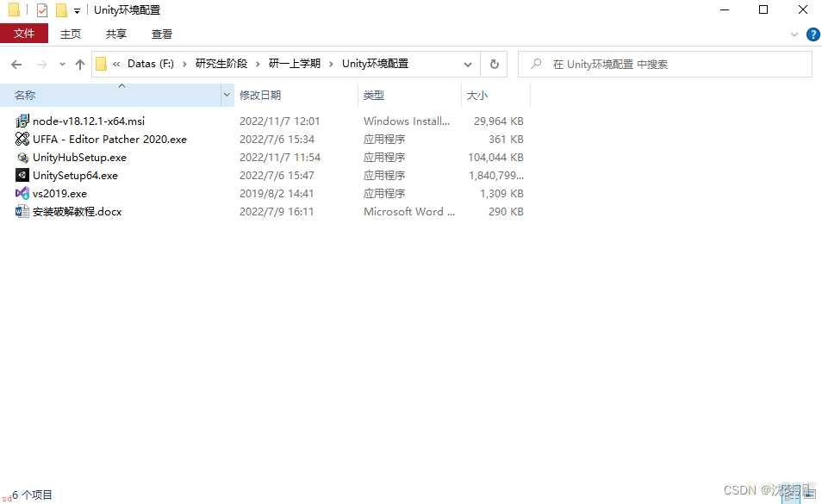The width and height of the screenshot is (822, 504).
Task: Select the file name node-v18.12.1-x64.msi
Action: pyautogui.click(x=89, y=121)
